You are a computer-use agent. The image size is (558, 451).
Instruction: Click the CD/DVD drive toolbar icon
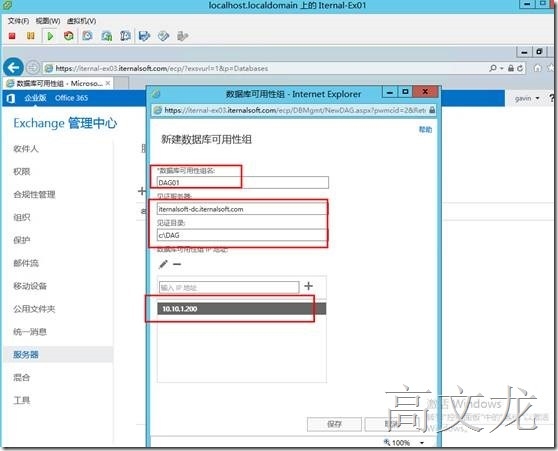click(163, 36)
